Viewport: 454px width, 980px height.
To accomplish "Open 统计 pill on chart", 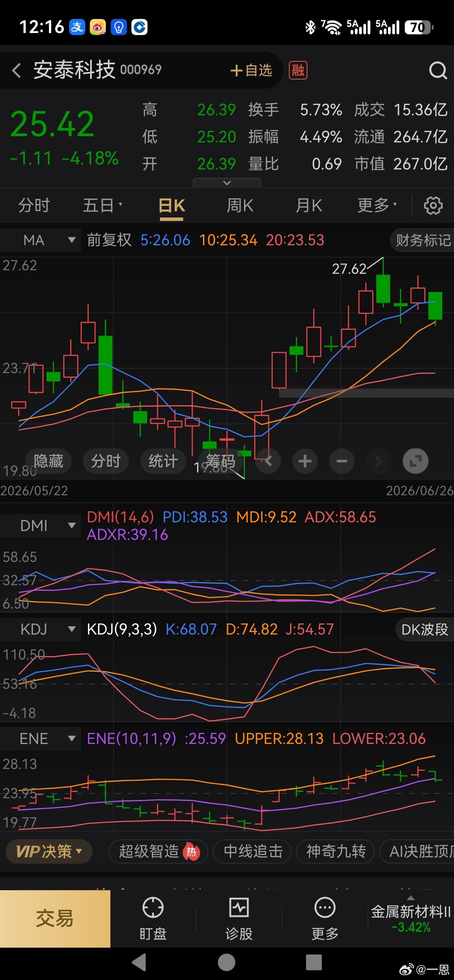I will click(163, 461).
